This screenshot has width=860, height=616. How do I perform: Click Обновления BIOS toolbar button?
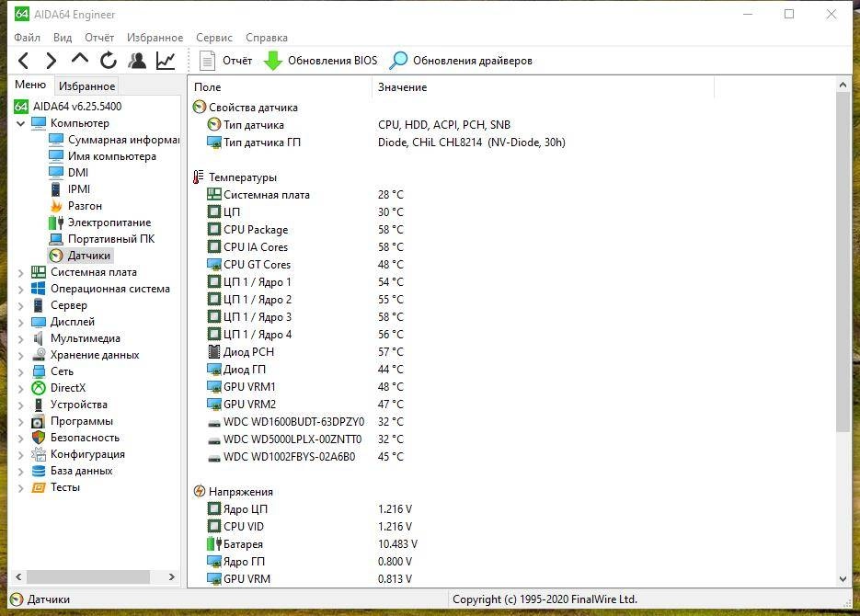click(x=320, y=61)
